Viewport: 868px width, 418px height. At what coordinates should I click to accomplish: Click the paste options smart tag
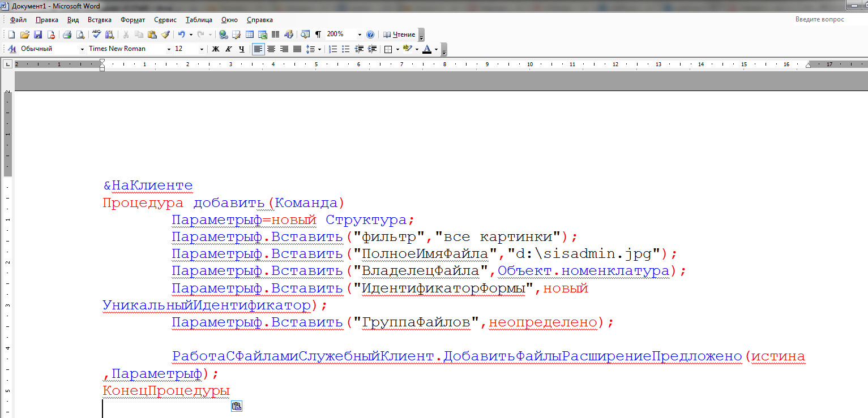click(x=237, y=406)
